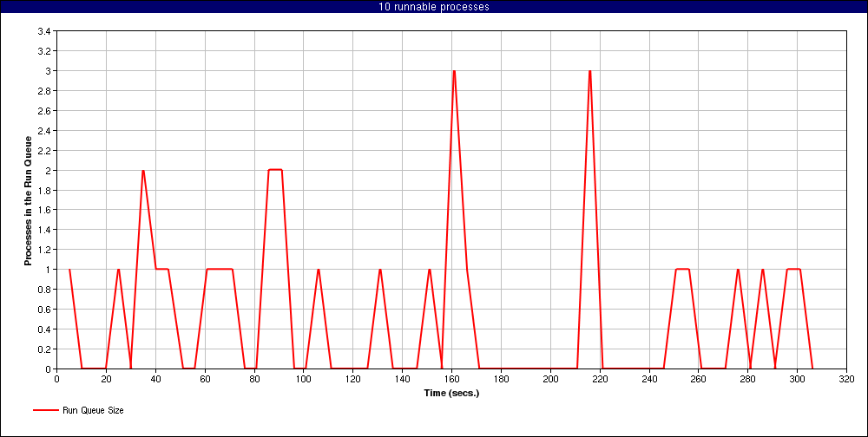Click the 3.2 value on the y-axis
This screenshot has height=437, width=868.
click(x=44, y=51)
